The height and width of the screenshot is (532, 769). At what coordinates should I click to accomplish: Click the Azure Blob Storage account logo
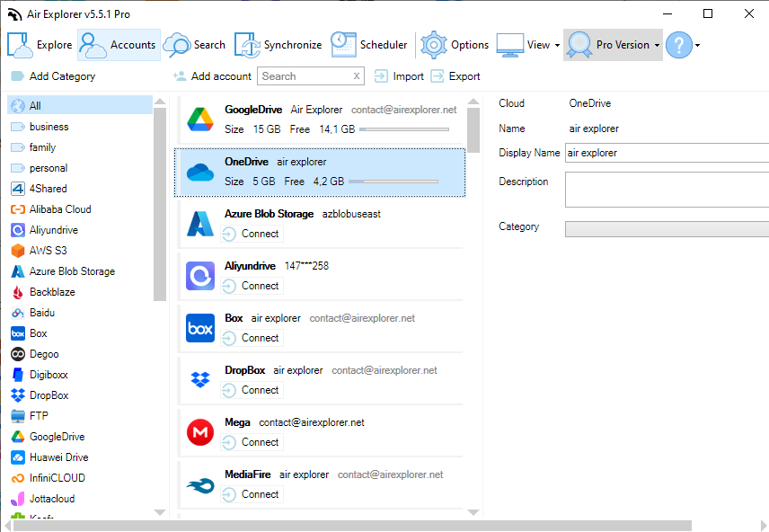(200, 224)
